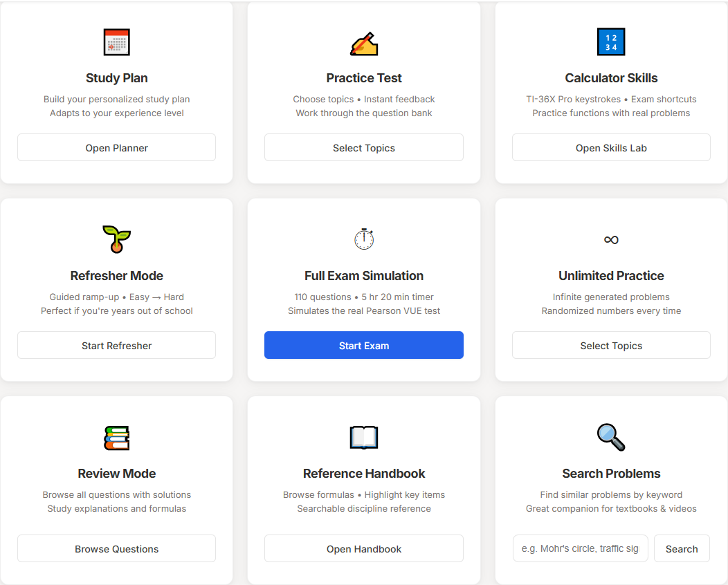Click 'Browse formulas • Highlight key items' text

click(364, 494)
